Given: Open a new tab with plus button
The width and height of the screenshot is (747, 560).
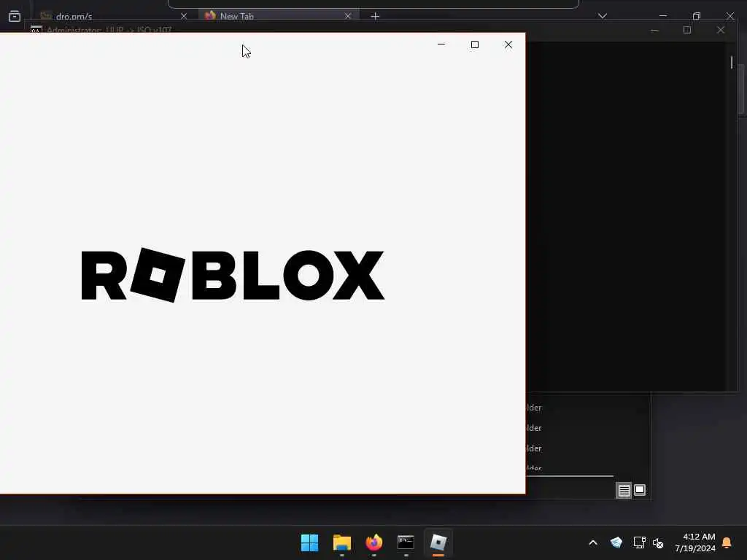Looking at the screenshot, I should (x=375, y=16).
